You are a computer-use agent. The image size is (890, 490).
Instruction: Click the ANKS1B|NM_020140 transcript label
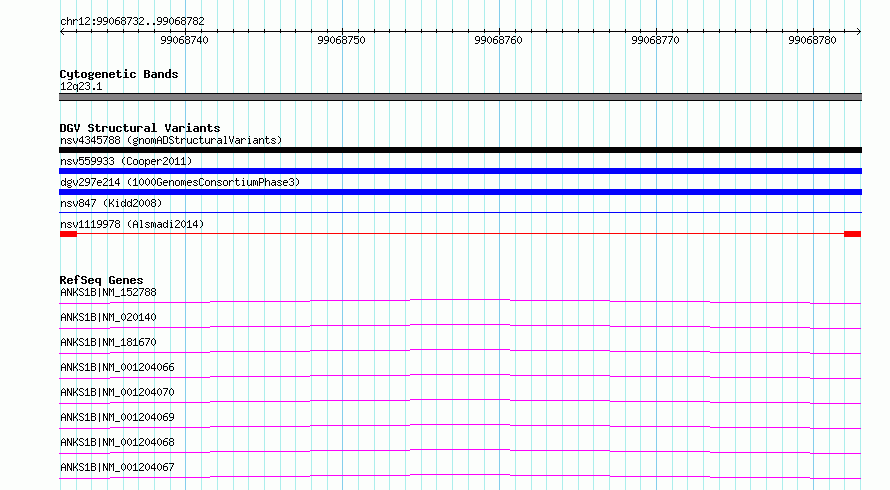tap(108, 317)
